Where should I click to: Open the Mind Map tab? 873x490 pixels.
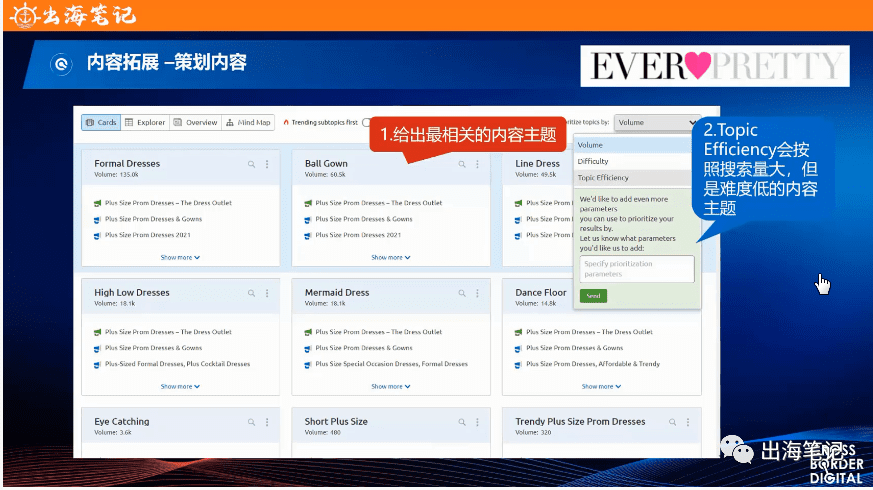(248, 122)
